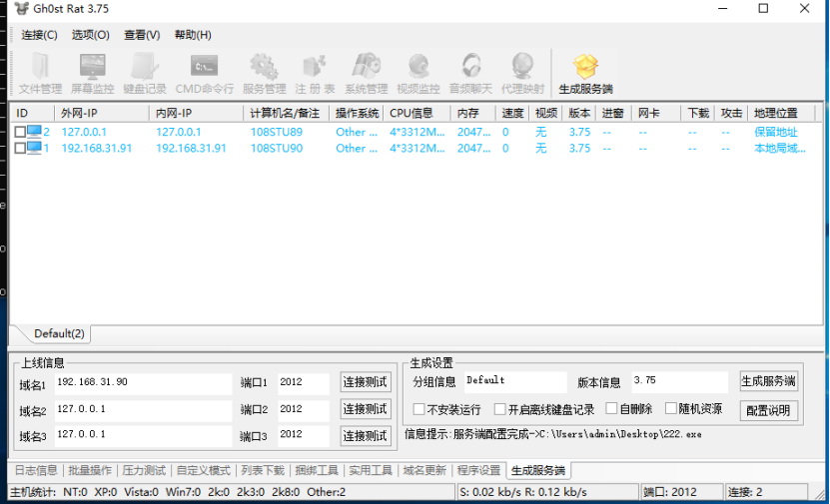The width and height of the screenshot is (830, 504).
Task: Switch to 实用工具 tab
Action: tap(371, 470)
